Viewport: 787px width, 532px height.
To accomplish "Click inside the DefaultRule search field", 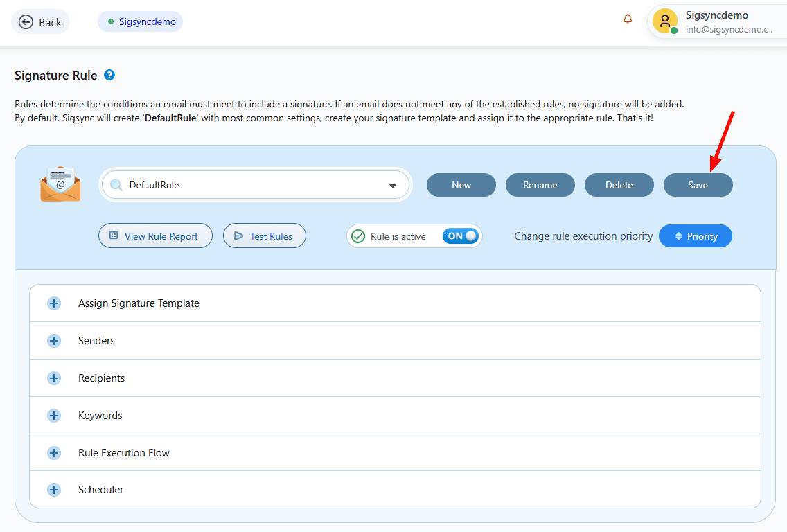I will pyautogui.click(x=249, y=186).
